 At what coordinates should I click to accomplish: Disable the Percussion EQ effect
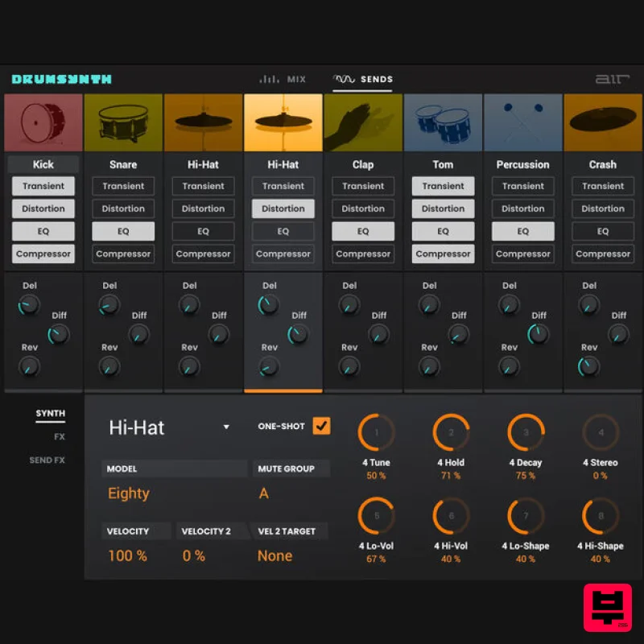coord(522,231)
